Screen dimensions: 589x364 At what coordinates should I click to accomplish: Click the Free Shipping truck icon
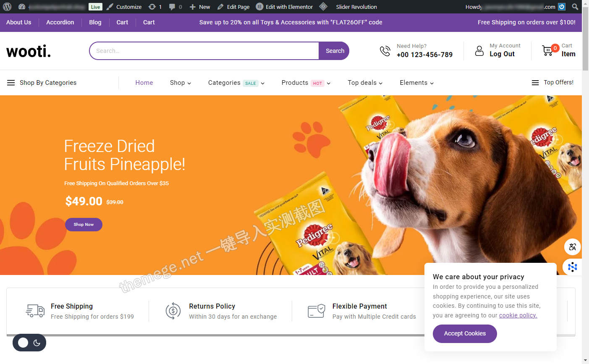35,311
